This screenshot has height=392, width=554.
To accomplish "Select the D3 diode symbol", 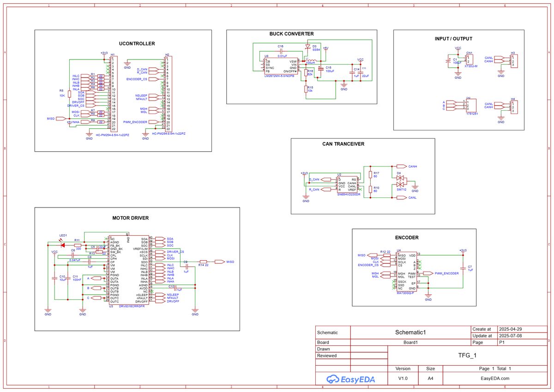I will pyautogui.click(x=307, y=47).
